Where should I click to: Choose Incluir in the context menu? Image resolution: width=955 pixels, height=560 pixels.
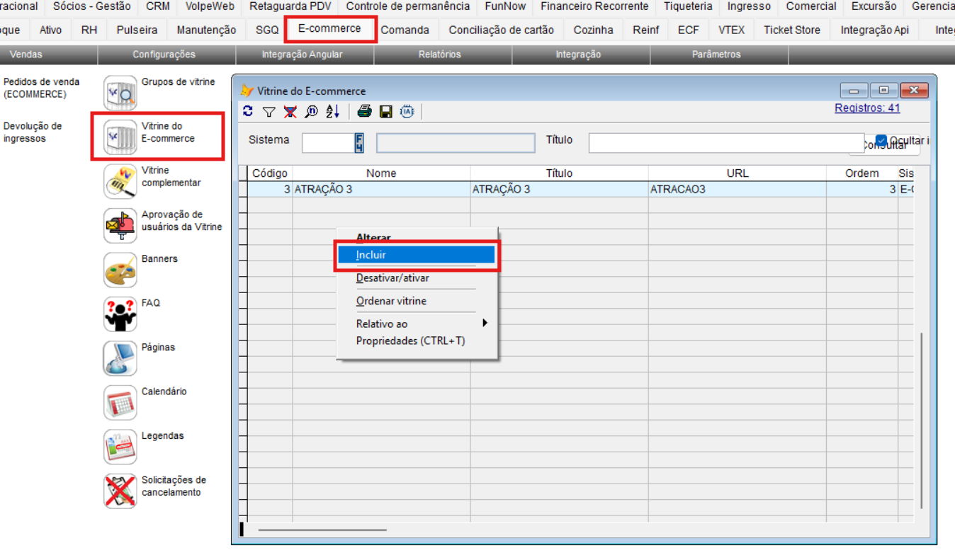[x=417, y=255]
